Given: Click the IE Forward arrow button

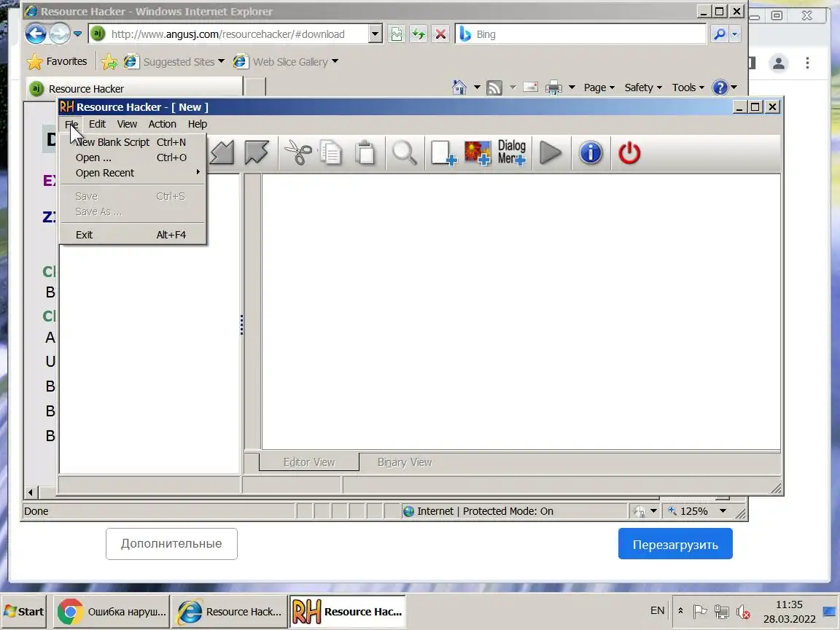Looking at the screenshot, I should coord(60,34).
